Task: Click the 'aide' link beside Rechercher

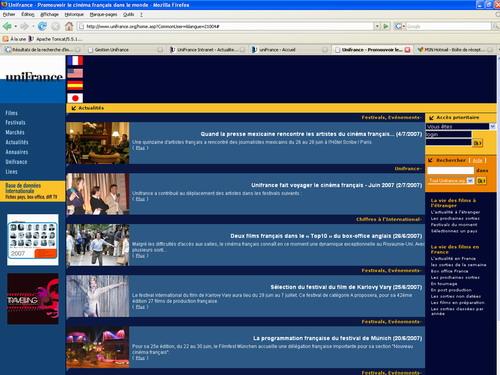Action: [477, 160]
